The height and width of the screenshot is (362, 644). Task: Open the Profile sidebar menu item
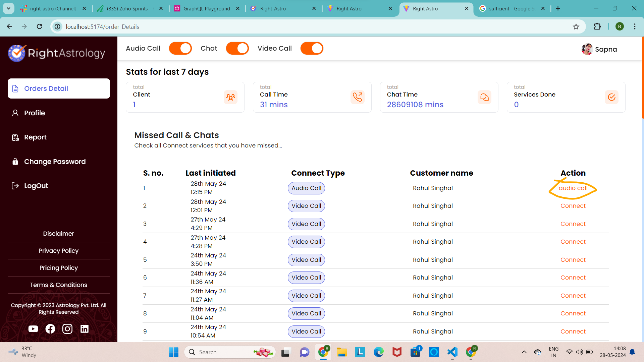(x=34, y=113)
